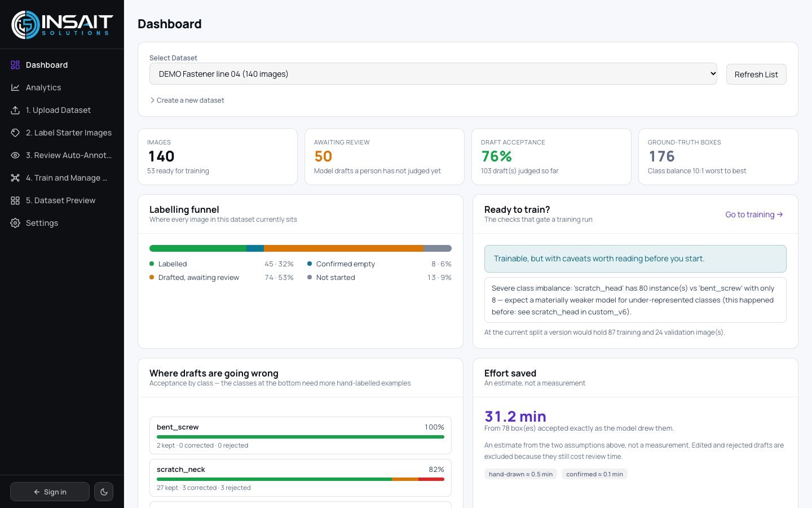Click the Upload Dataset upload icon
Viewport: 812px width, 508px height.
tap(15, 110)
